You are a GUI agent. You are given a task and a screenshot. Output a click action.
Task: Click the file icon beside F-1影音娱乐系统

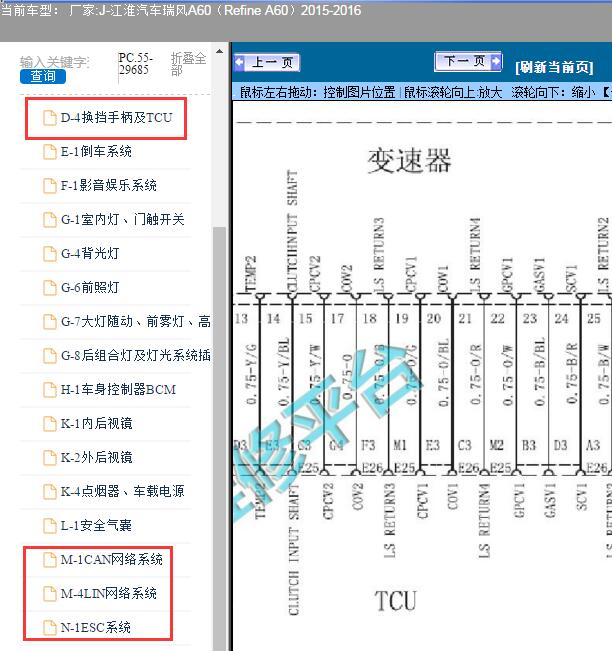tap(50, 186)
